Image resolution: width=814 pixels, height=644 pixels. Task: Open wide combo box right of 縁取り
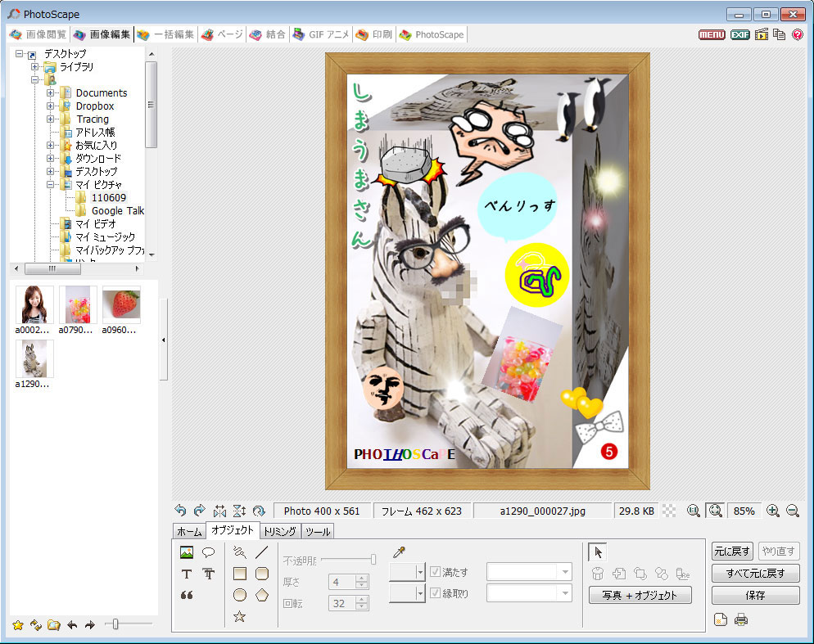529,592
